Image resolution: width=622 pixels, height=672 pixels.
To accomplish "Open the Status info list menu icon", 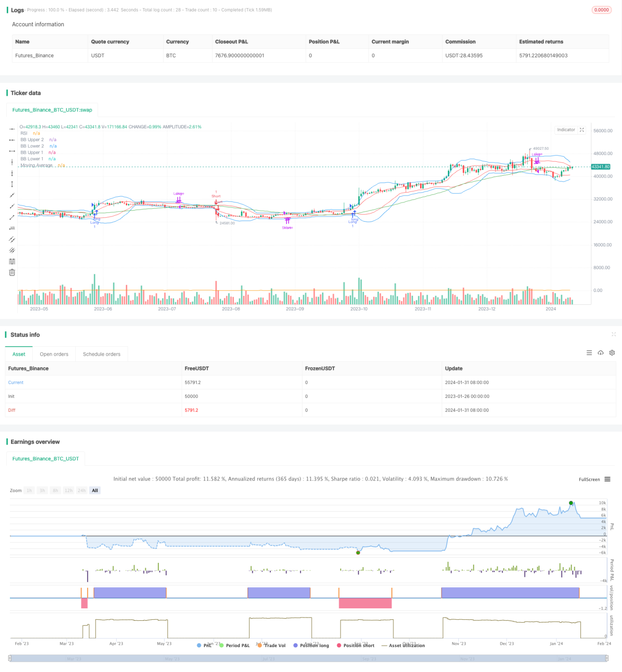I will [x=589, y=353].
